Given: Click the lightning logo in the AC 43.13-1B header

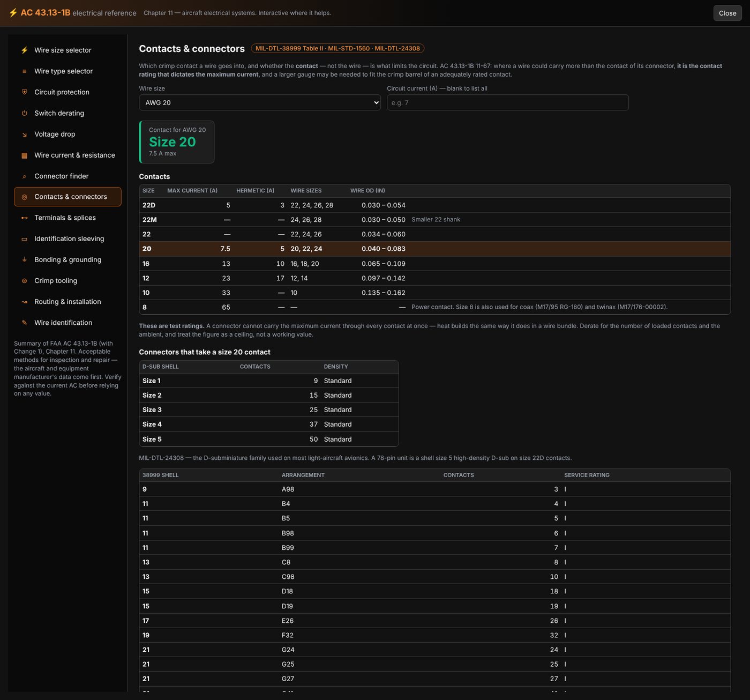Looking at the screenshot, I should (x=13, y=13).
